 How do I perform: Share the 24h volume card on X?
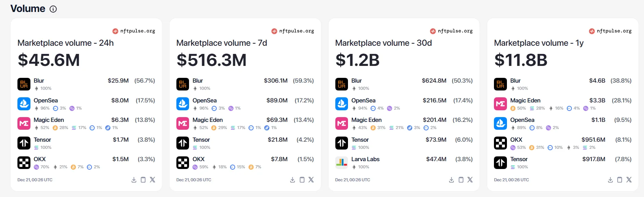coord(152,180)
